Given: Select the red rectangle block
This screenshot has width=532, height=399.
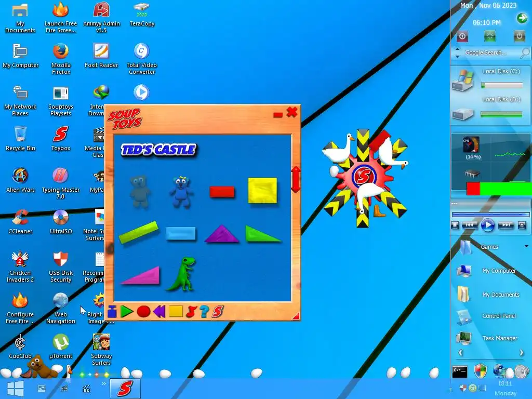Looking at the screenshot, I should pos(222,192).
